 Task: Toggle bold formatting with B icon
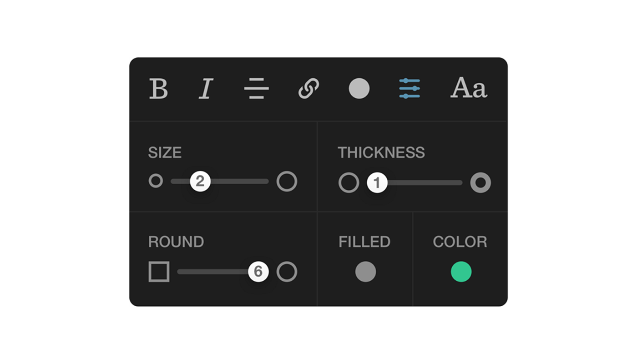(158, 88)
